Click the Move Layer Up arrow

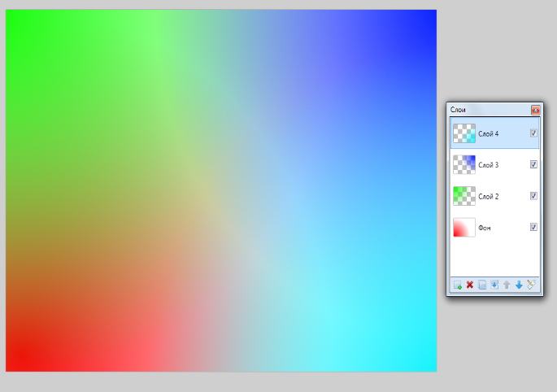tap(507, 285)
